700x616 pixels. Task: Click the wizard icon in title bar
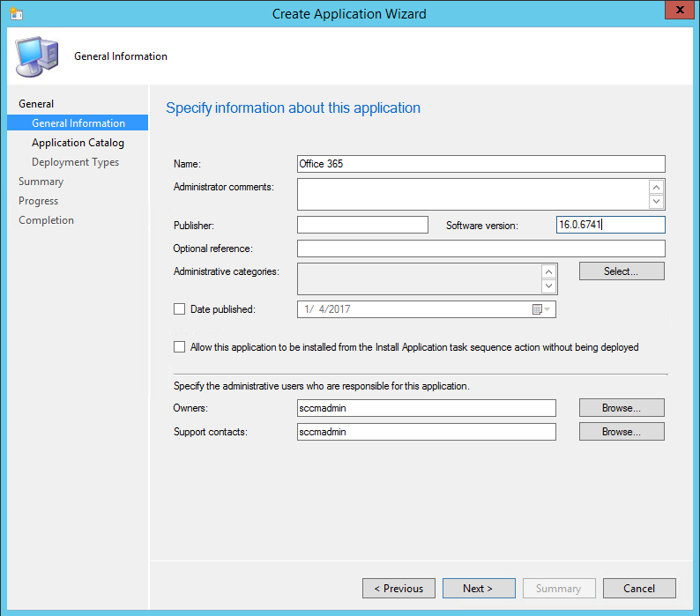pos(16,13)
